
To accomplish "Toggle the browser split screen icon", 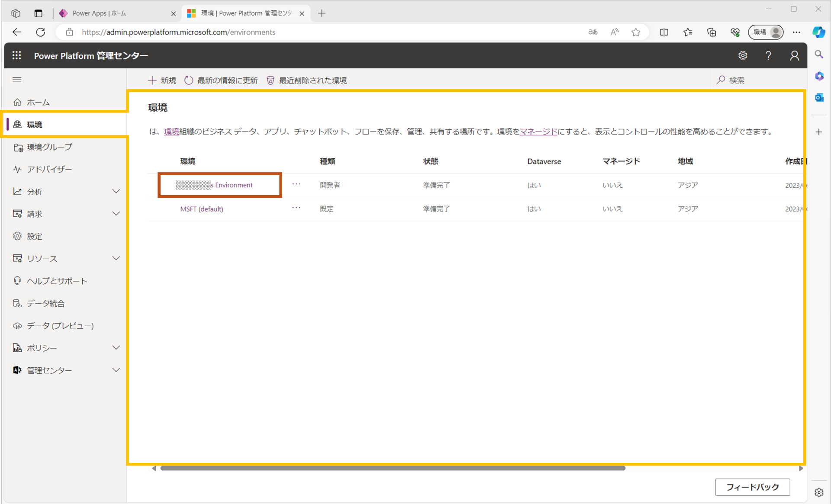I will (x=664, y=32).
